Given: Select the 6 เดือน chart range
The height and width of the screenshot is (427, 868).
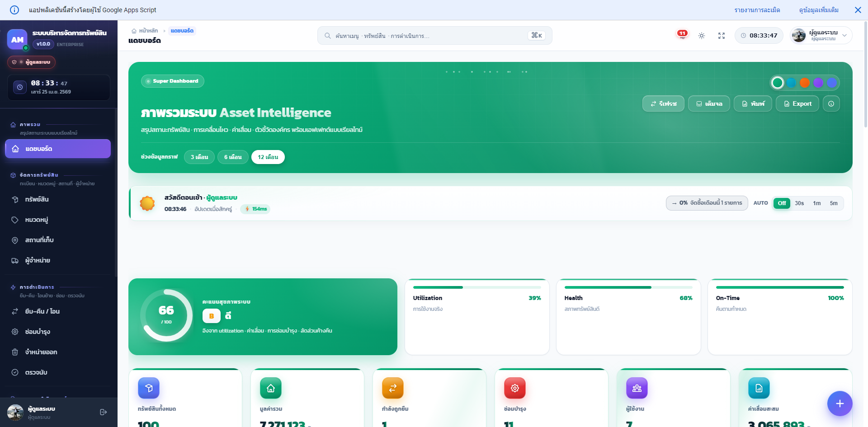Looking at the screenshot, I should coord(233,157).
